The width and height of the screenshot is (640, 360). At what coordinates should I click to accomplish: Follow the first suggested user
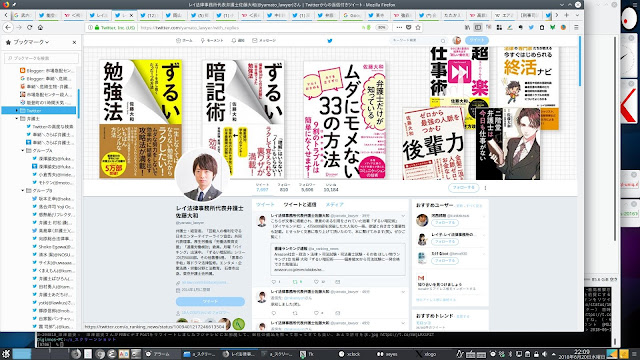coord(445,223)
